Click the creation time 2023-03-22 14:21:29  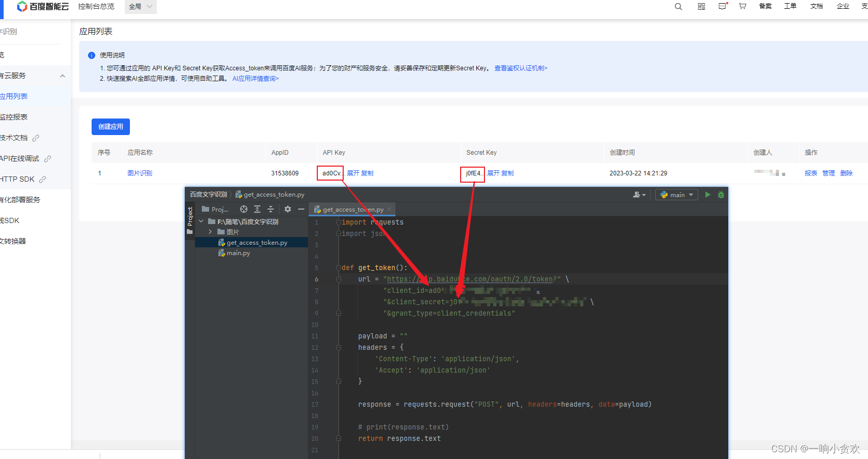click(x=638, y=173)
